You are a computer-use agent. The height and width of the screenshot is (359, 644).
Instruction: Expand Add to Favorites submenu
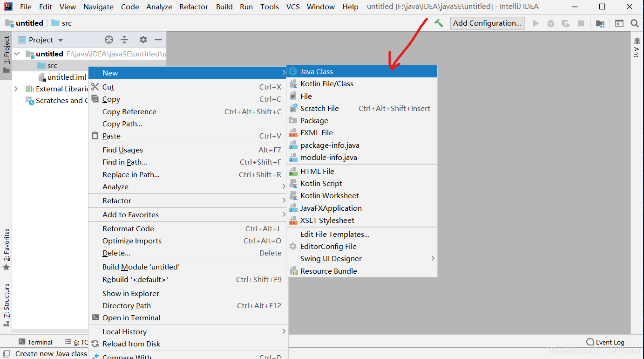coord(284,214)
